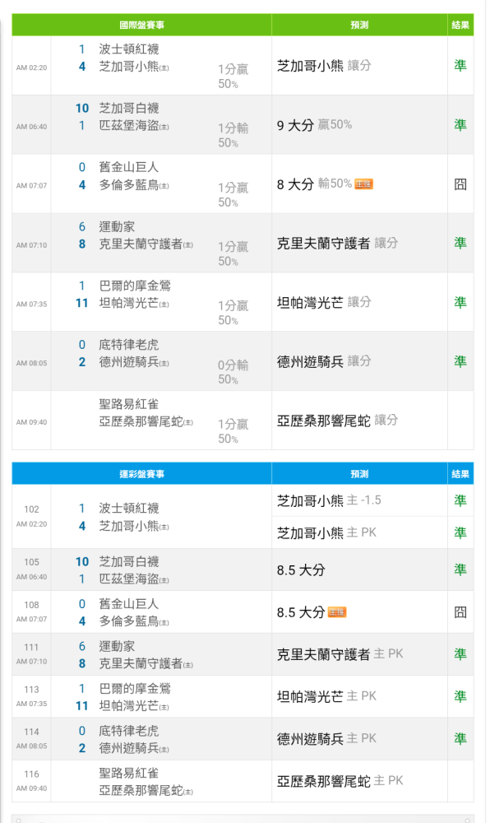Screen dimensions: 504x823
Task: Click the 準 result for 坦帕灣光芒 主 PK
Action: (x=460, y=696)
